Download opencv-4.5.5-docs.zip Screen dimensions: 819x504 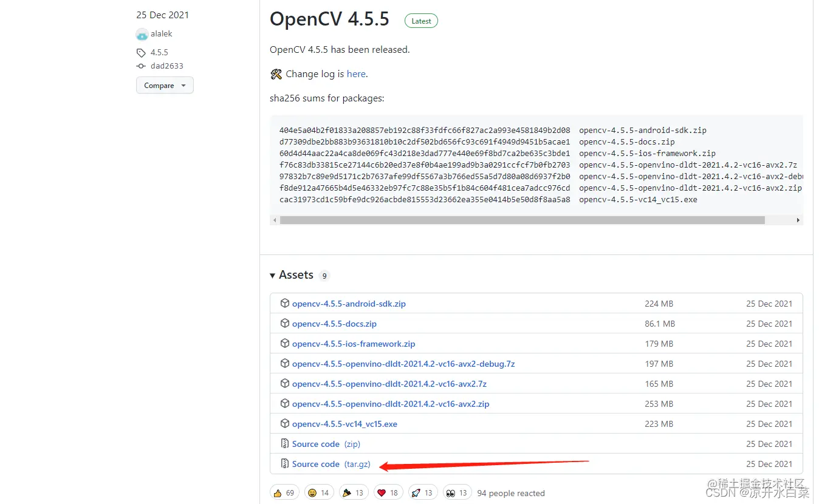[334, 324]
